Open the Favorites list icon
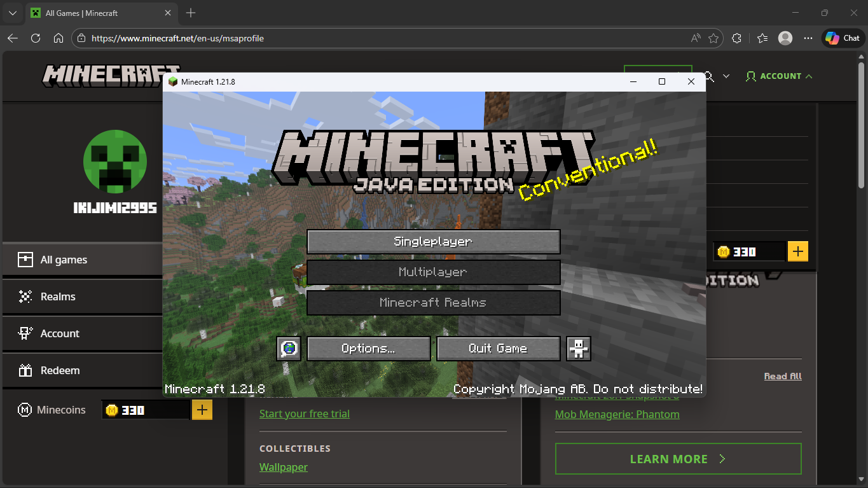 tap(762, 38)
